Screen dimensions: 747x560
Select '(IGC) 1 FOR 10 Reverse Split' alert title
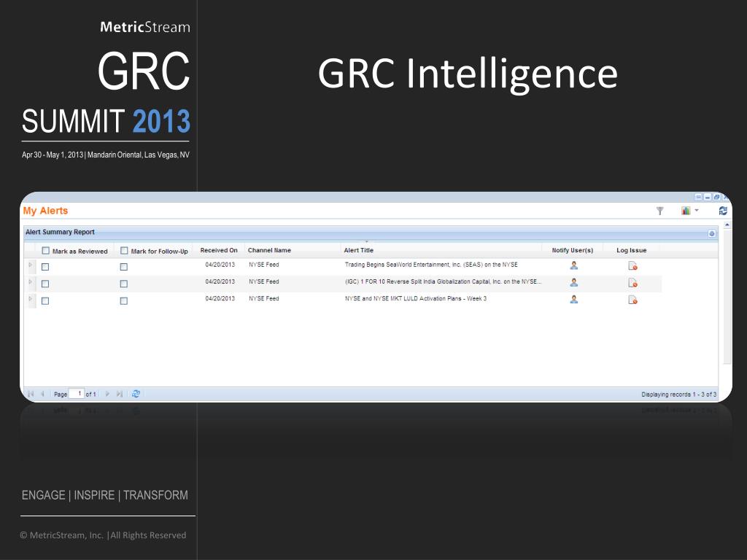pos(443,282)
